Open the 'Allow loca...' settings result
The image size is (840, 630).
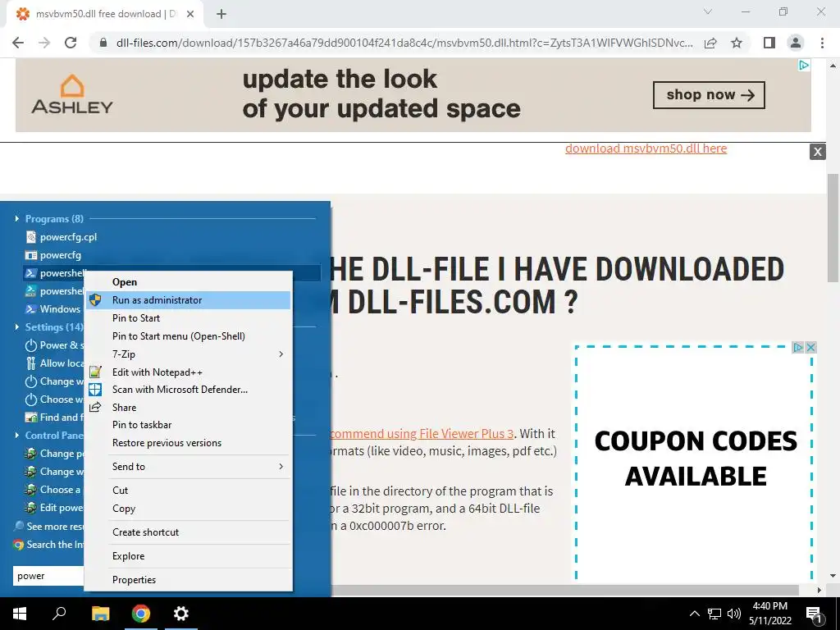click(54, 363)
